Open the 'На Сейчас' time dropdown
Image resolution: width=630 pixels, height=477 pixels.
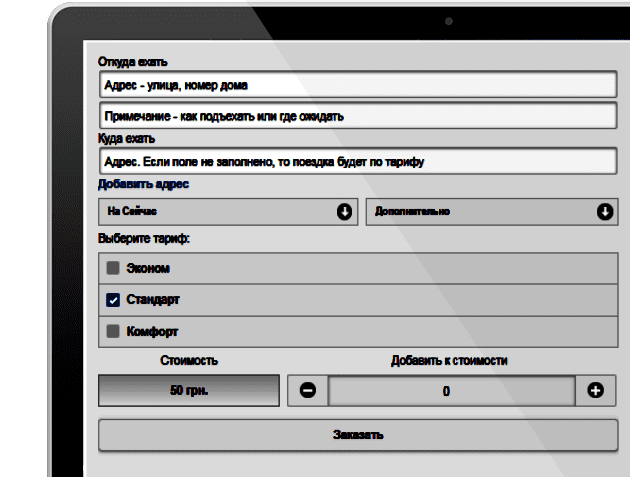pos(227,212)
